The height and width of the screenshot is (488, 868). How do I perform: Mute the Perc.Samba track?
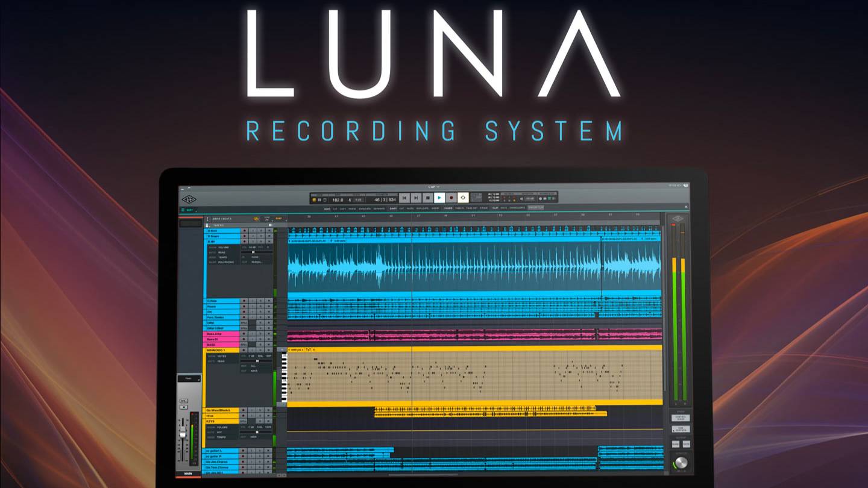coord(269,318)
